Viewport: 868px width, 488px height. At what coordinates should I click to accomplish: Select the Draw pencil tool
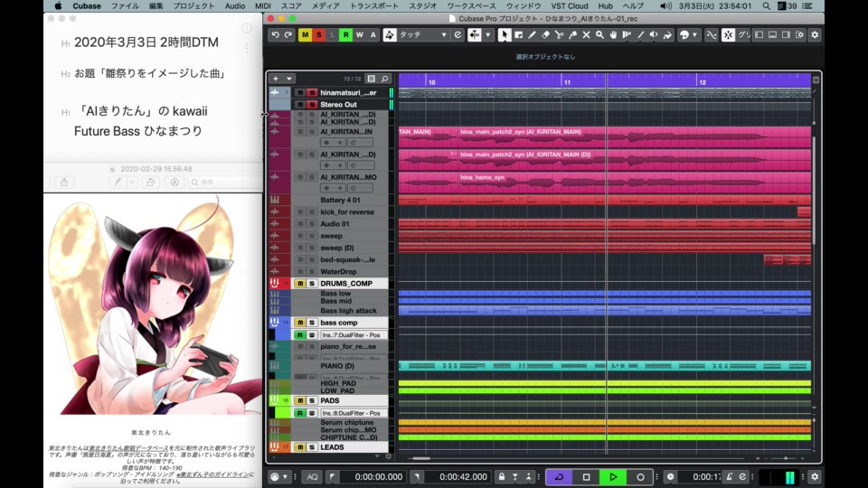(532, 35)
